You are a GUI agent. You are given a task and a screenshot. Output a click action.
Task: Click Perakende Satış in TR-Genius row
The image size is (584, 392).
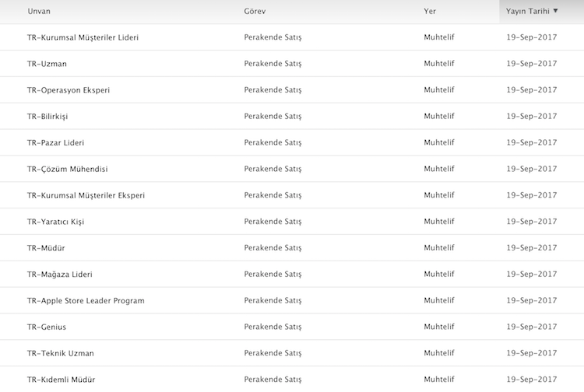click(273, 327)
